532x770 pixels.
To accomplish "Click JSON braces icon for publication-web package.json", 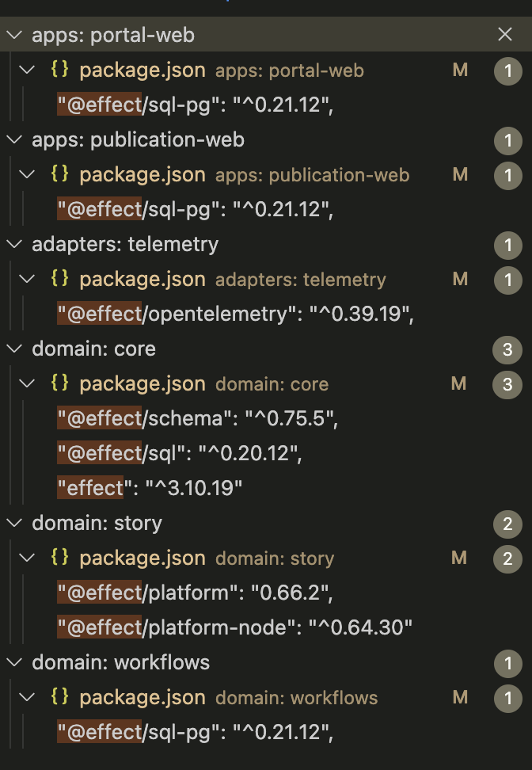I will click(x=59, y=174).
